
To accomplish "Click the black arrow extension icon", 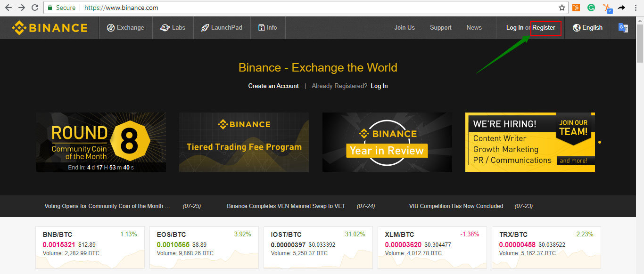I will coord(621,8).
